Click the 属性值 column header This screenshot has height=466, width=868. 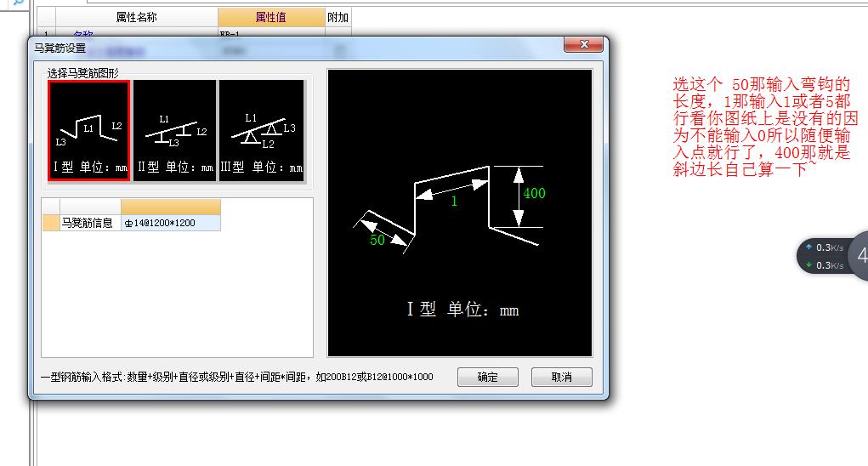tap(271, 17)
